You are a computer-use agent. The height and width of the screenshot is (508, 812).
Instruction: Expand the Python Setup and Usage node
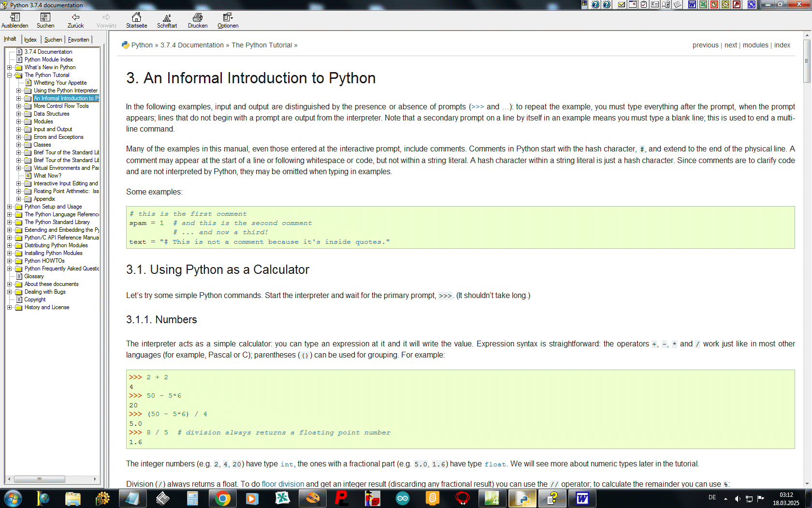click(x=9, y=207)
